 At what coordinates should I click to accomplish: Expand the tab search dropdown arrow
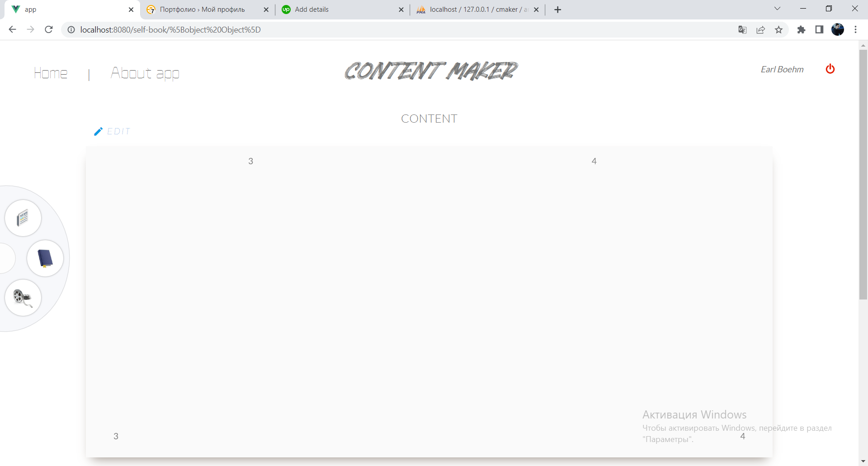[x=777, y=9]
